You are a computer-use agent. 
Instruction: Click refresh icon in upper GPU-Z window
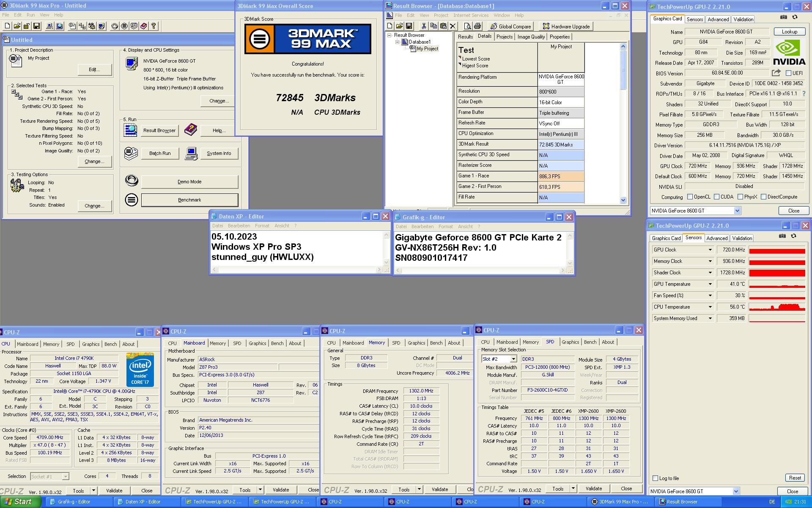795,17
